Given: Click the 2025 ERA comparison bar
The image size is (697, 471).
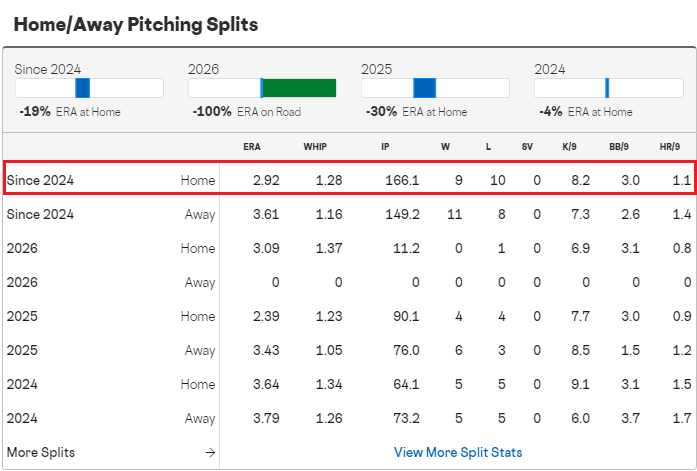Looking at the screenshot, I should pos(435,88).
